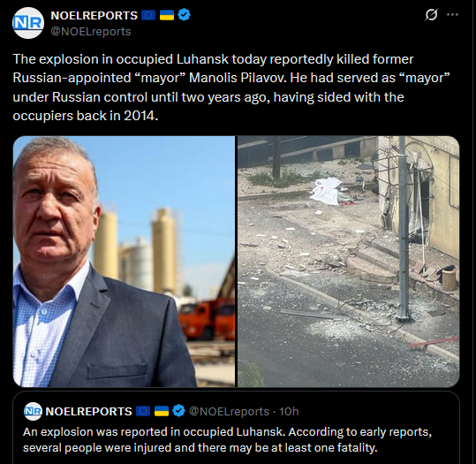Click the Ukraine flag beside account name
The width and height of the screenshot is (476, 464).
(x=167, y=15)
